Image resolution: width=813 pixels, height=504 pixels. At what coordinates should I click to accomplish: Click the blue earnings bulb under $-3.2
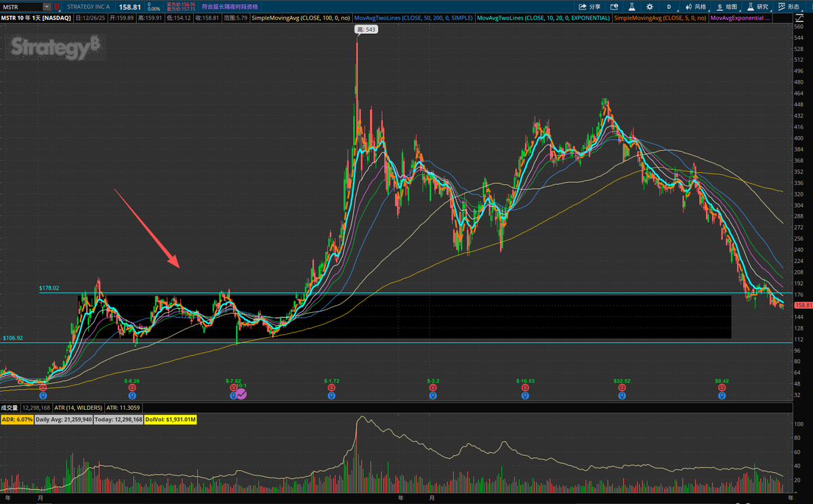point(433,396)
